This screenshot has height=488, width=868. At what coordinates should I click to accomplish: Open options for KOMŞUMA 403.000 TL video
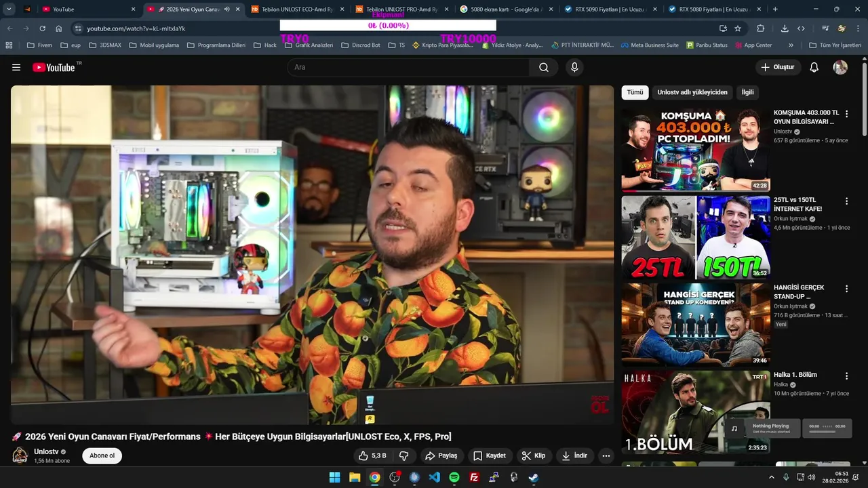tap(846, 114)
